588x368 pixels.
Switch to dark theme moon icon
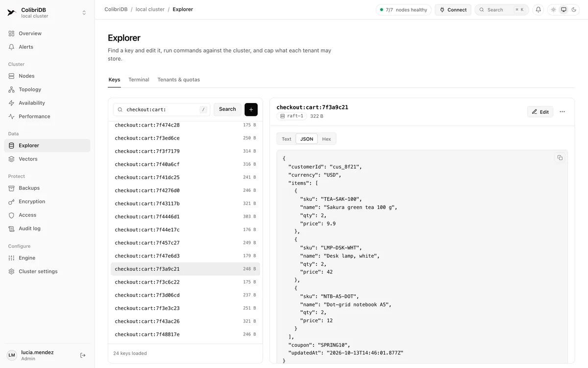pyautogui.click(x=573, y=10)
